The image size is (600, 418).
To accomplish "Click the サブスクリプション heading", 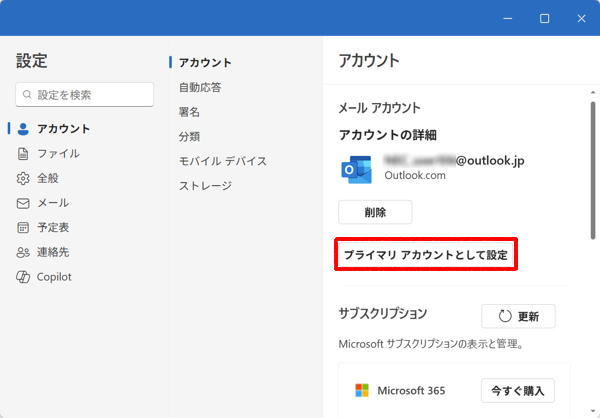I will (x=383, y=314).
